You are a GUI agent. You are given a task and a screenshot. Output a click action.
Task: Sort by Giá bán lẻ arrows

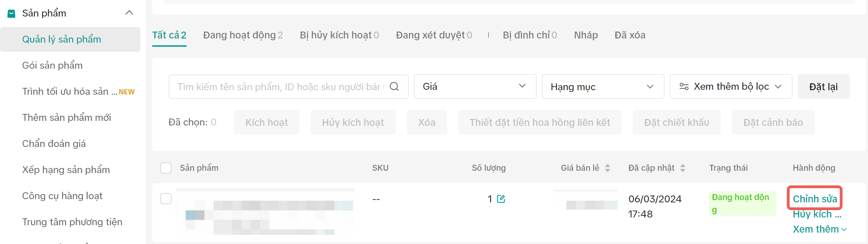[608, 168]
